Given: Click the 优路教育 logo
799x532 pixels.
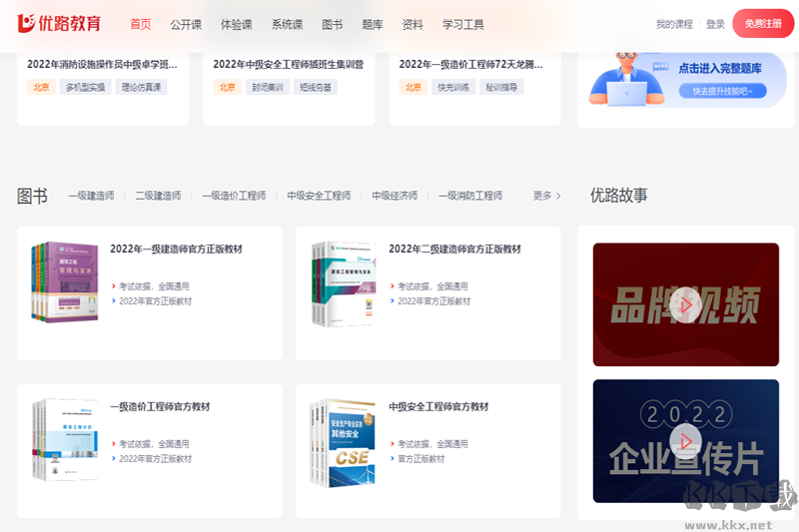Looking at the screenshot, I should 59,23.
